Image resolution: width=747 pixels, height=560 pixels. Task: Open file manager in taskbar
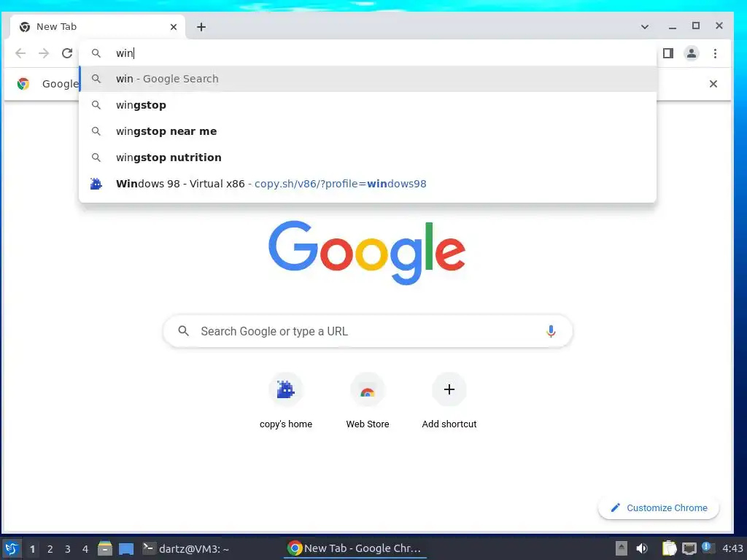[x=105, y=548]
